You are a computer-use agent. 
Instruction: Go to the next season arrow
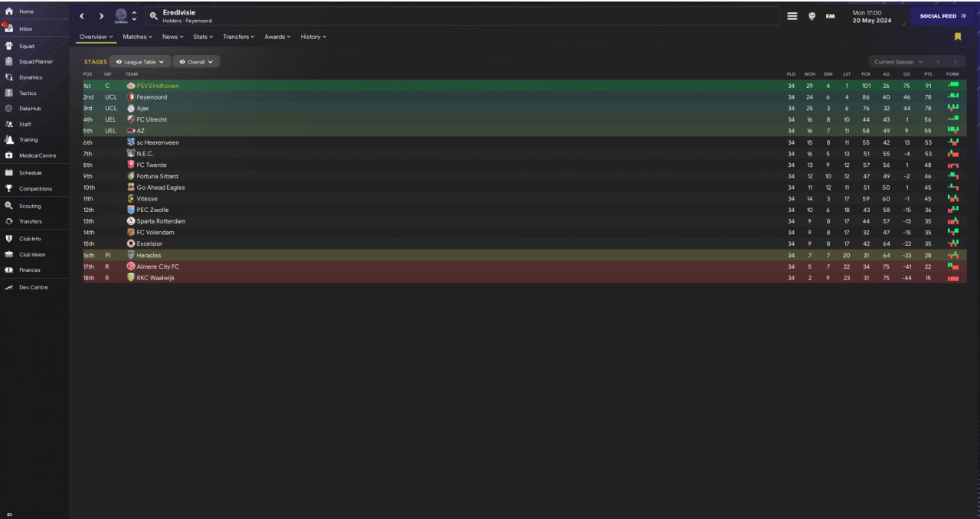click(955, 62)
